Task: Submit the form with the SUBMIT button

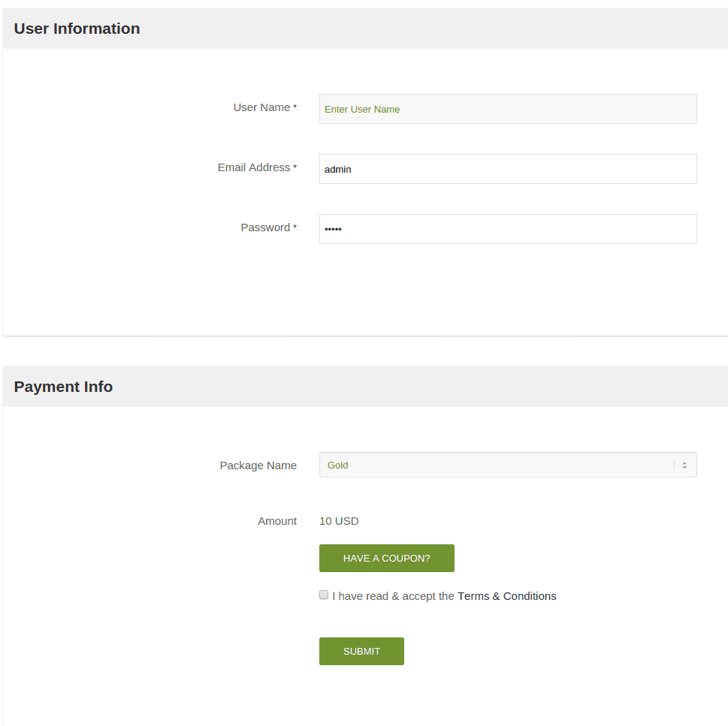Action: point(361,651)
